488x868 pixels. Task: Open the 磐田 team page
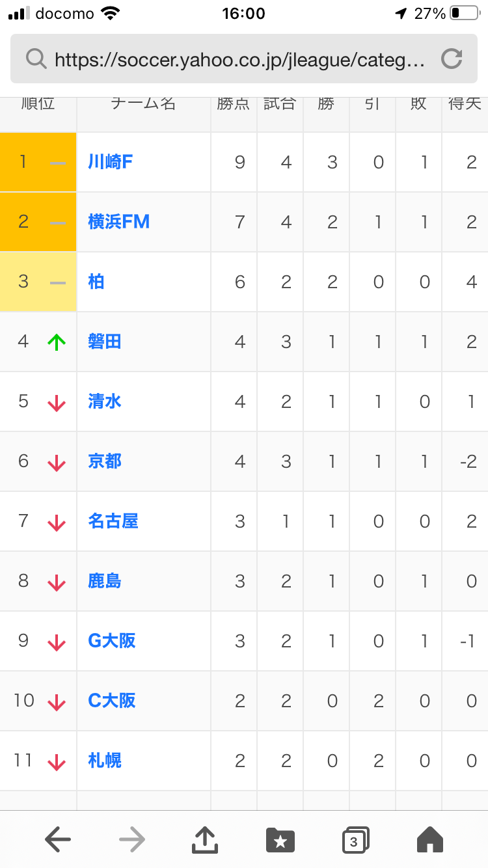click(105, 342)
